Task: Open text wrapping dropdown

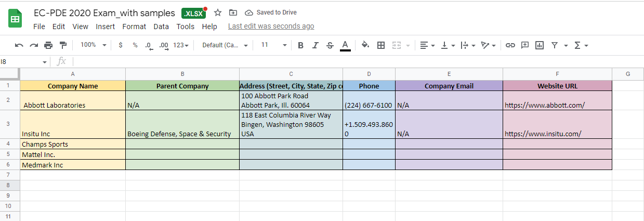Action: [x=468, y=45]
